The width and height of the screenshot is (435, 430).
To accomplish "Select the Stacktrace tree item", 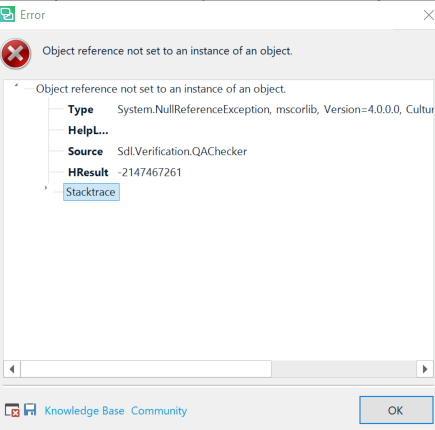I will 91,192.
